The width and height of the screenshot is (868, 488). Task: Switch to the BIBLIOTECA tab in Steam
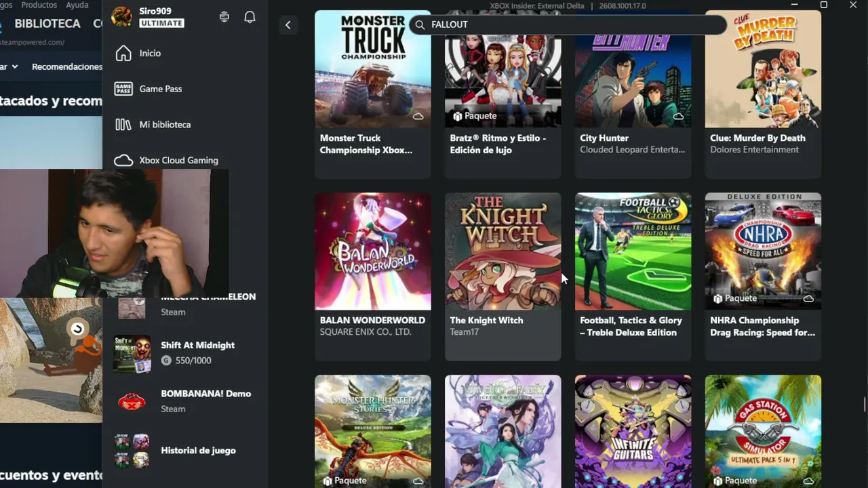47,24
